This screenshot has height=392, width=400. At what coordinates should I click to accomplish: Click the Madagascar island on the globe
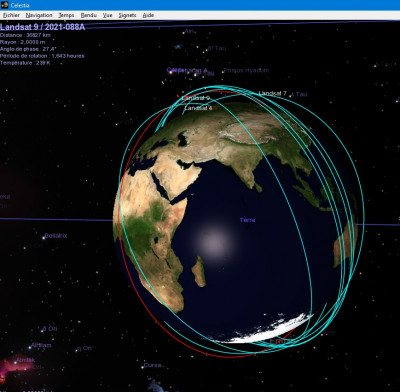(x=199, y=271)
